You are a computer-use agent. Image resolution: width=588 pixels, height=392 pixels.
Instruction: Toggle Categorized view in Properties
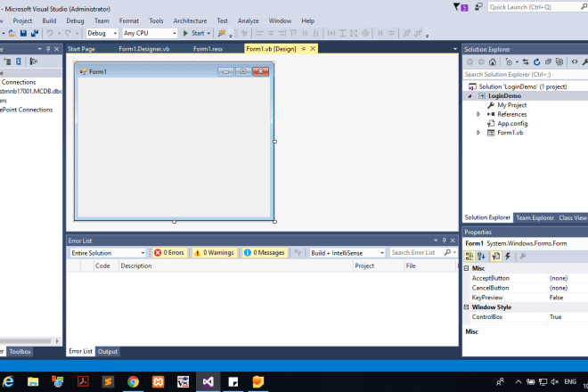[470, 257]
